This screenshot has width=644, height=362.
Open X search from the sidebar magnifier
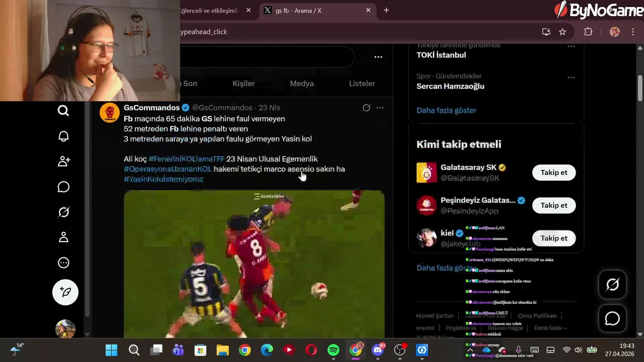click(63, 111)
